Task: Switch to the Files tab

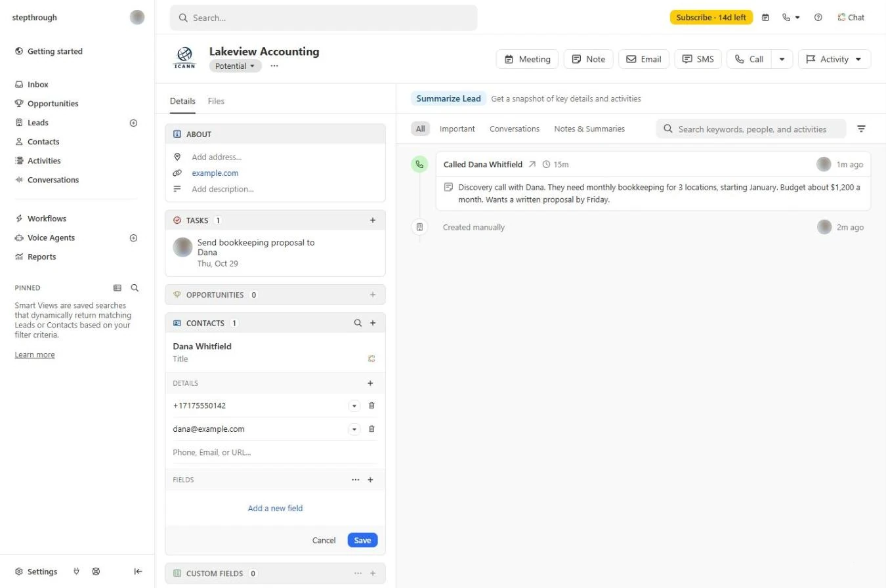Action: tap(216, 101)
